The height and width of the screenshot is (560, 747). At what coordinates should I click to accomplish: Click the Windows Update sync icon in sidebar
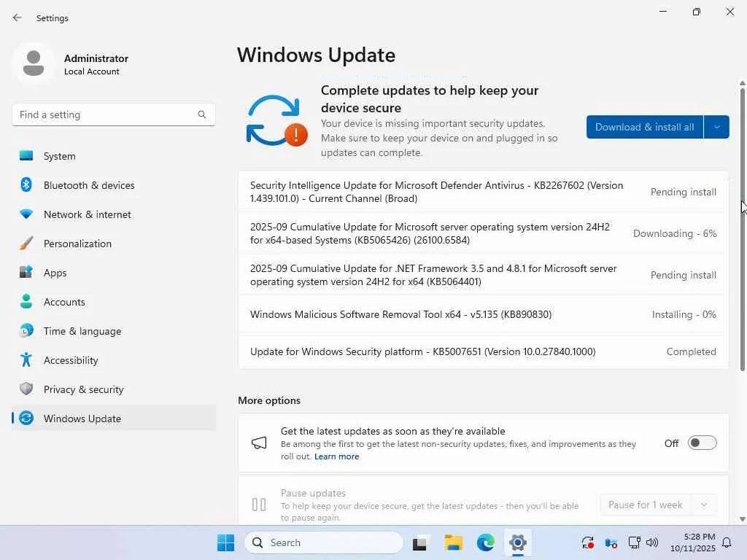pyautogui.click(x=26, y=418)
